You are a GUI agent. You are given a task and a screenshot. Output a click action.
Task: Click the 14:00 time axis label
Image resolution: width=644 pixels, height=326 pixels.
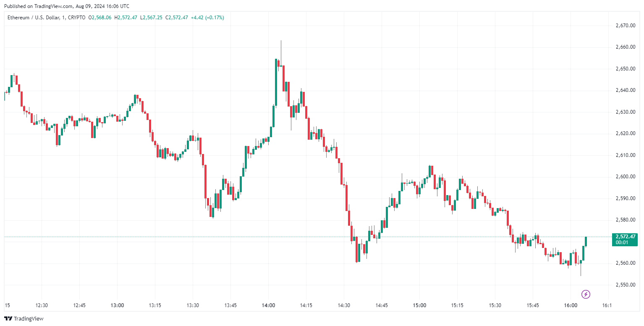click(x=268, y=305)
